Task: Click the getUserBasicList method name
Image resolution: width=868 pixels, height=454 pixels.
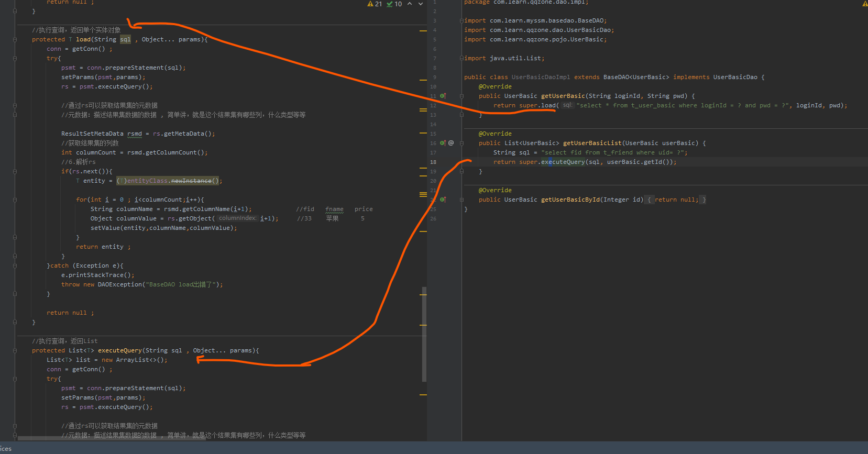Action: 592,143
